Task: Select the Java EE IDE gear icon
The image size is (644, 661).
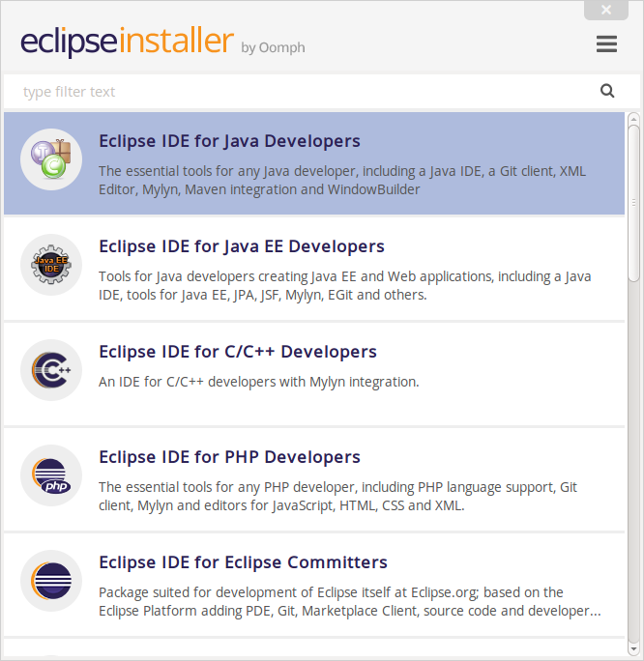Action: pos(51,265)
